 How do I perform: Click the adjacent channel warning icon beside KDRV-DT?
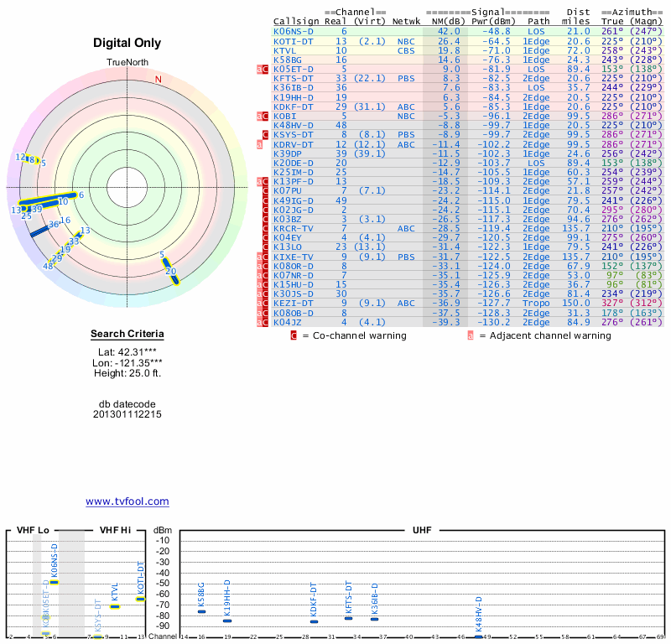259,144
